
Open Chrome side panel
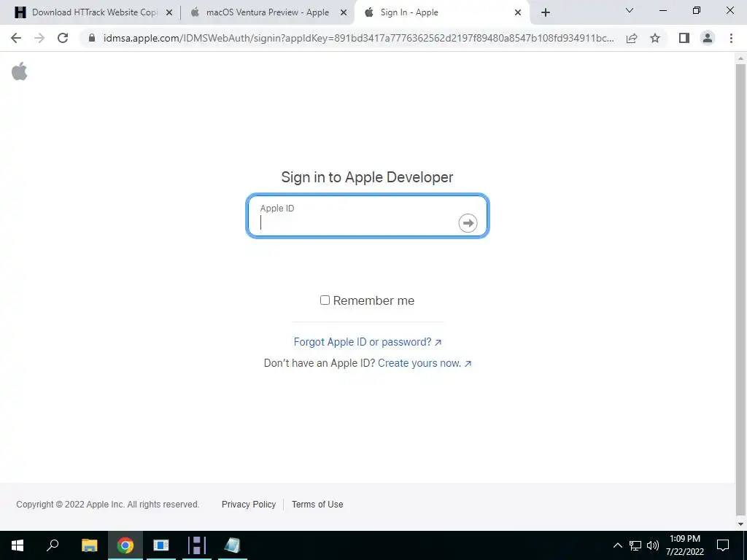tap(684, 38)
